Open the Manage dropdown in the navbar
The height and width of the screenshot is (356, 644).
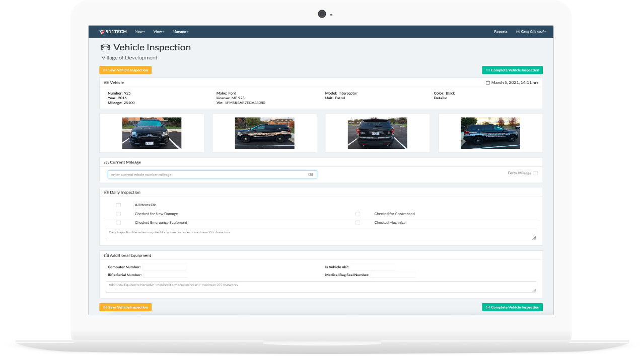pyautogui.click(x=180, y=32)
